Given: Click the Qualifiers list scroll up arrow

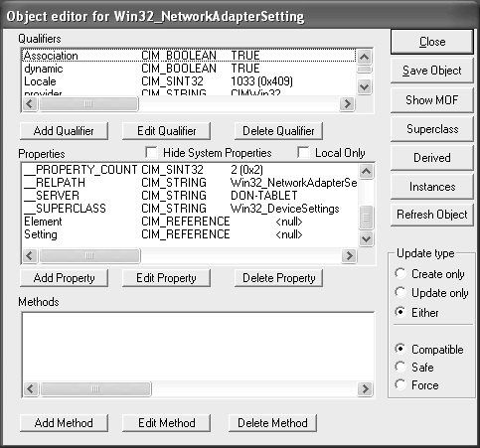Looking at the screenshot, I should [x=365, y=57].
